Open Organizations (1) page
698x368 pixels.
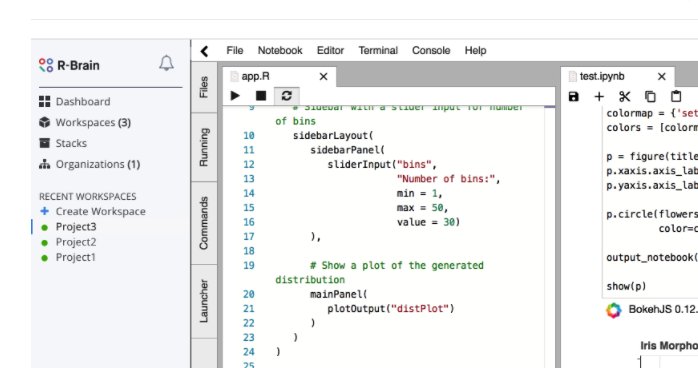pyautogui.click(x=98, y=164)
